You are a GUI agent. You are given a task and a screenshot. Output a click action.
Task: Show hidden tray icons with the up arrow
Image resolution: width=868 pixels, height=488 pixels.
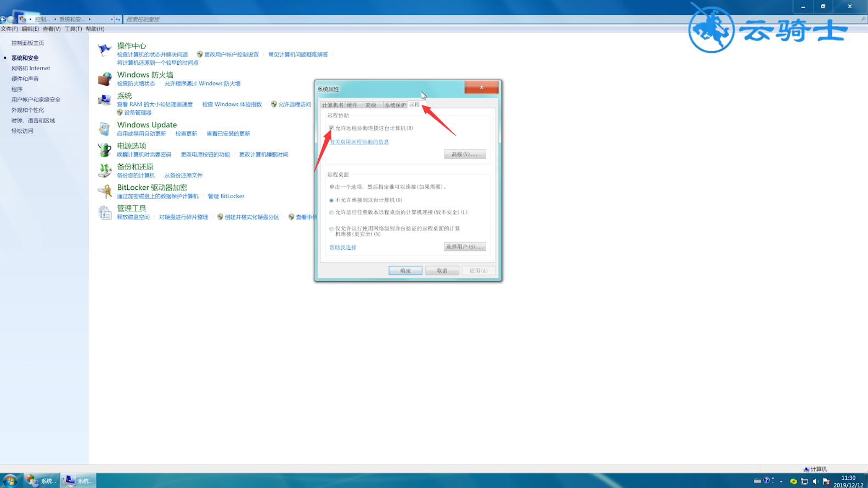(x=781, y=481)
